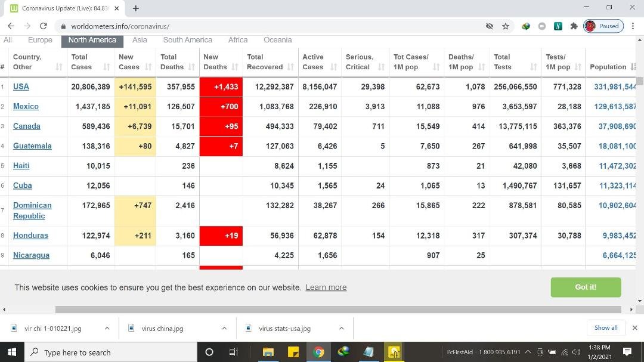Open the Windows Start menu
This screenshot has width=644, height=362.
click(x=12, y=352)
